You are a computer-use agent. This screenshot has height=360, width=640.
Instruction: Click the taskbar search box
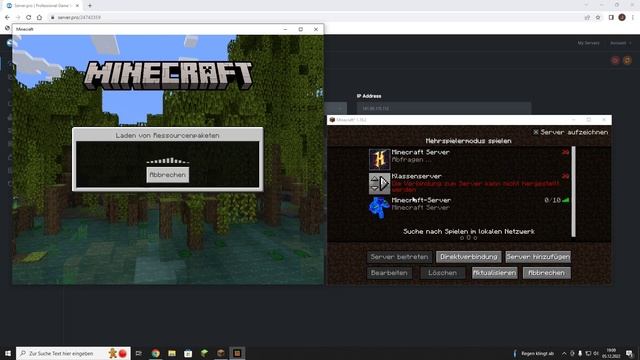pyautogui.click(x=73, y=353)
